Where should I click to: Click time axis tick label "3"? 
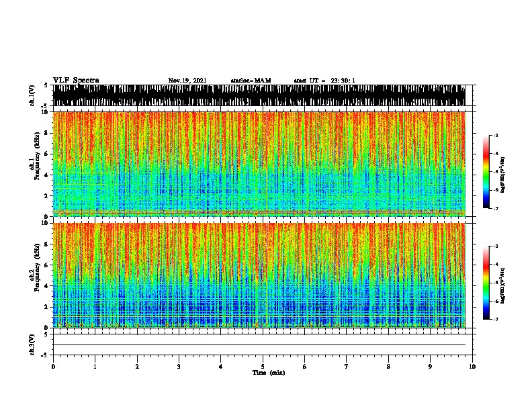(179, 367)
